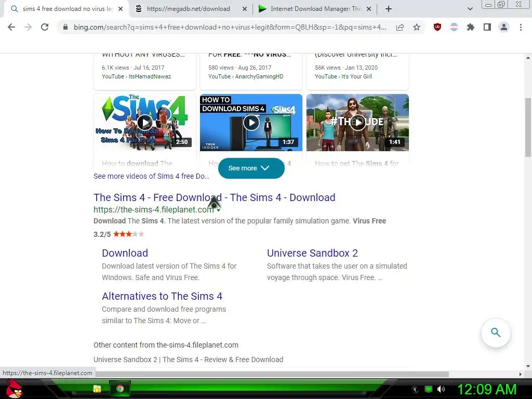Open the Download sublink
The image size is (532, 399).
tap(125, 253)
